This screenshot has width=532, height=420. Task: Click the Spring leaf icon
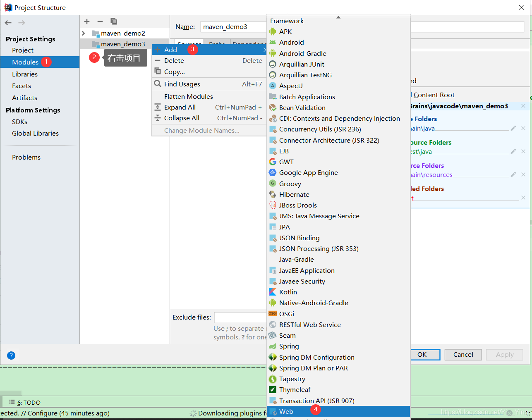273,346
